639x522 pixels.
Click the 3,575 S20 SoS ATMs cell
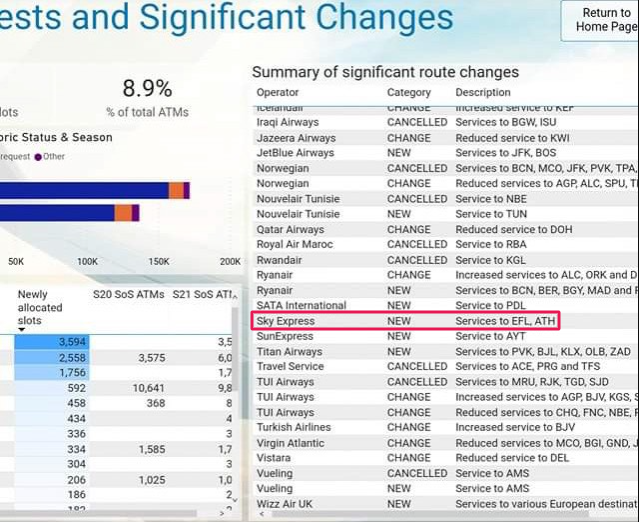(152, 358)
